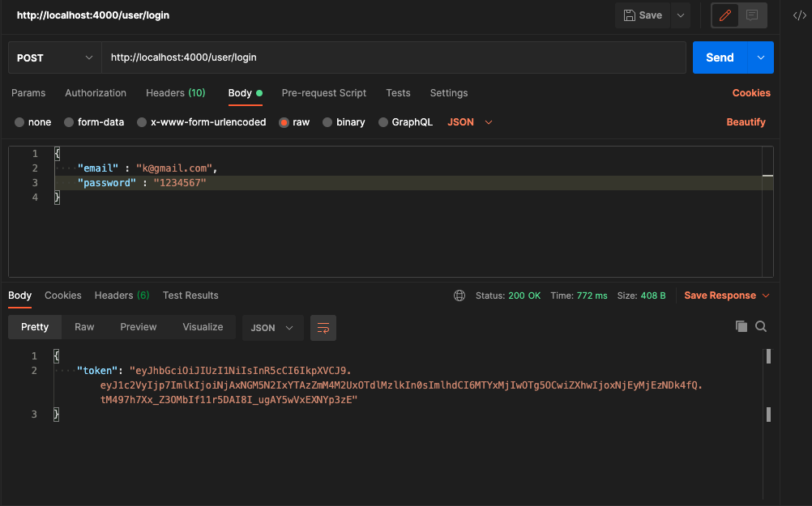The height and width of the screenshot is (506, 812).
Task: Select the response Body tab
Action: click(x=19, y=296)
